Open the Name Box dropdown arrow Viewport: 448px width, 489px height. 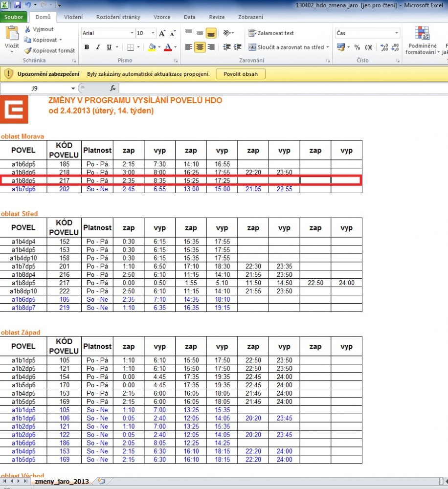(73, 88)
